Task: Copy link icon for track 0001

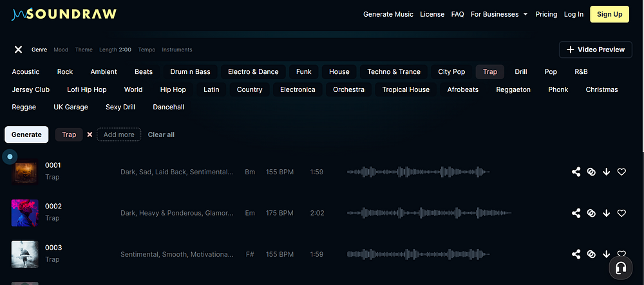Action: (591, 172)
